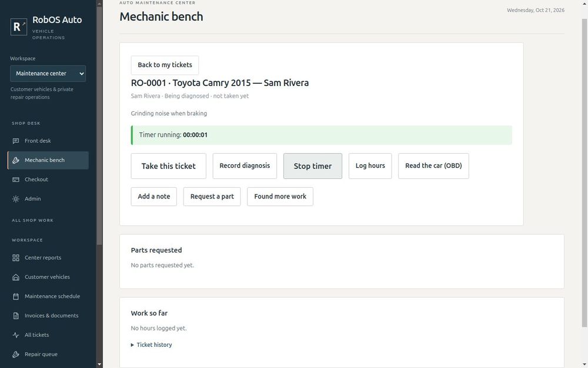
Task: Click the Checkout card icon
Action: [x=16, y=180]
